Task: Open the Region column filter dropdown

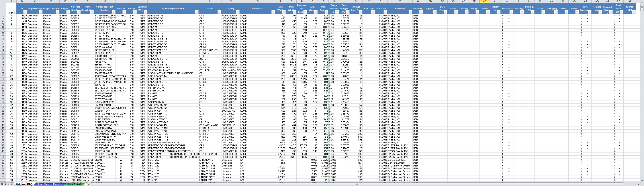Action: coord(68,12)
